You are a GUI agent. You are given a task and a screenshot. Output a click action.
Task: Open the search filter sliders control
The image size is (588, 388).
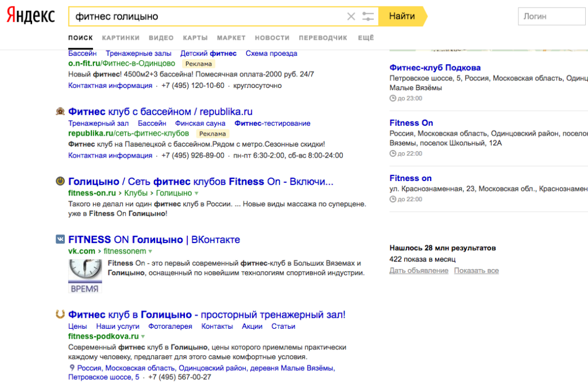[367, 16]
